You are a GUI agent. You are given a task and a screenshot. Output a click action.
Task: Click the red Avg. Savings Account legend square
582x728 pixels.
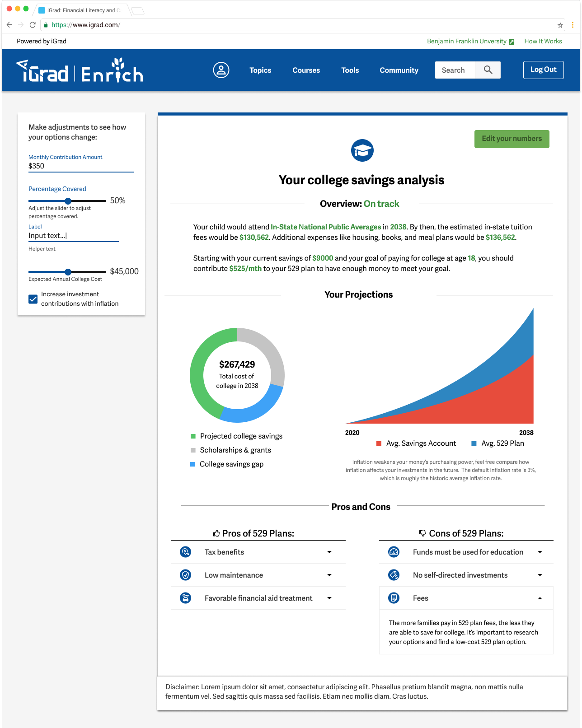(x=379, y=443)
